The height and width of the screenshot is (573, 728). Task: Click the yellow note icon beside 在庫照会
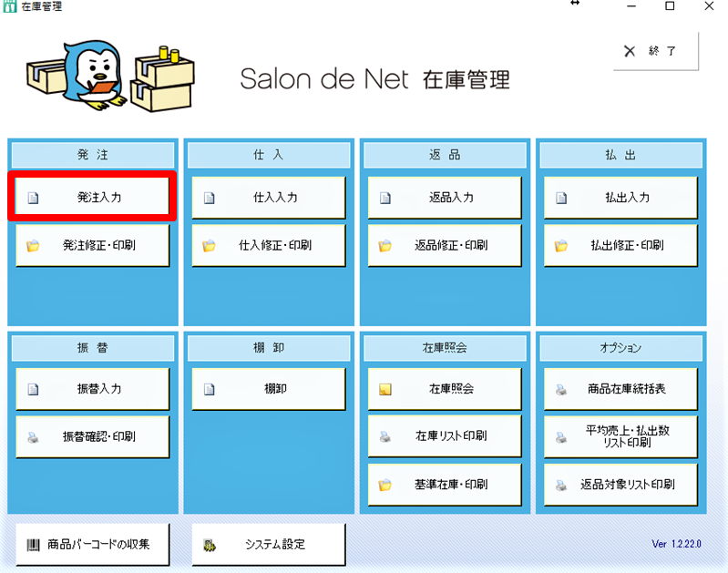click(385, 389)
